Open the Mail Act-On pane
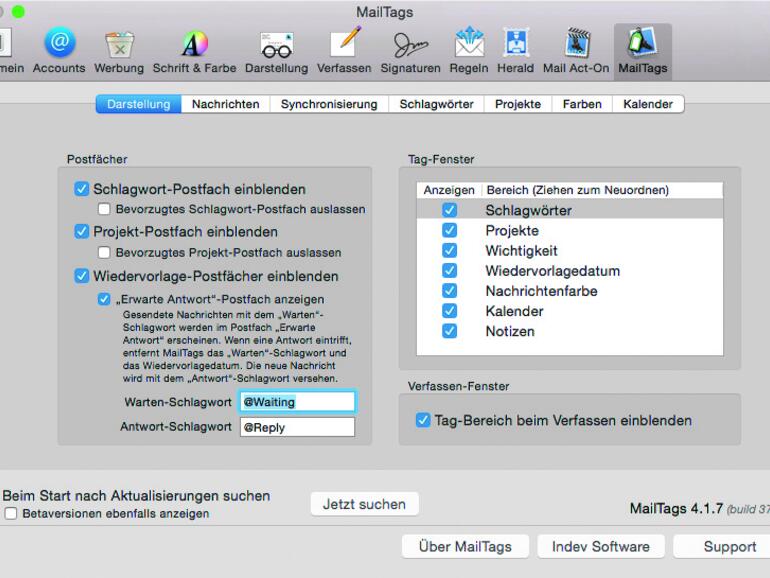 (x=576, y=51)
